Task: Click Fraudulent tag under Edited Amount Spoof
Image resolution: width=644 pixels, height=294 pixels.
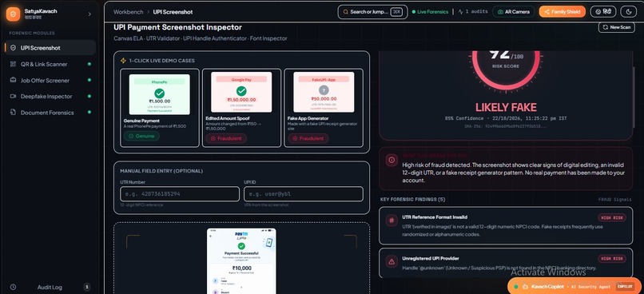Action: click(226, 138)
